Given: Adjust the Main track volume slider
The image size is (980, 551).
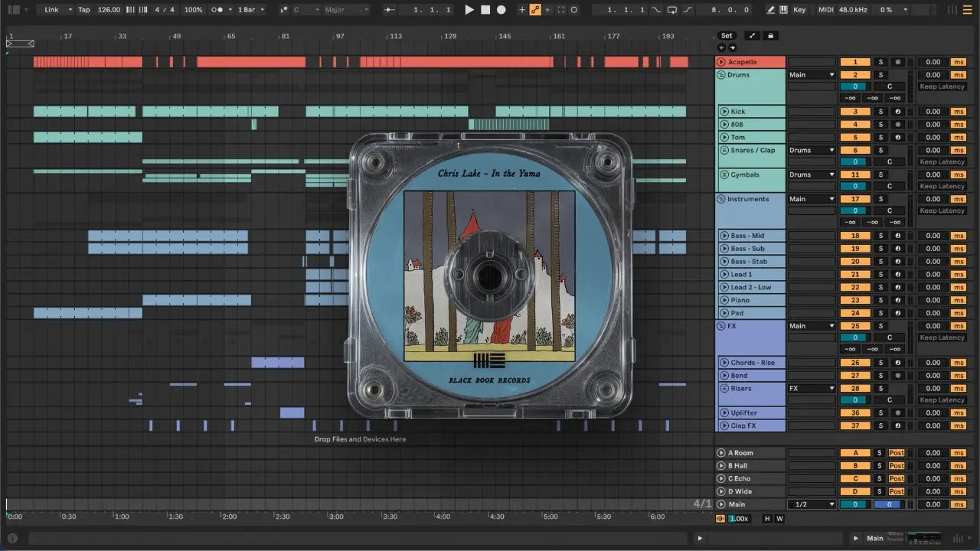Looking at the screenshot, I should click(855, 505).
